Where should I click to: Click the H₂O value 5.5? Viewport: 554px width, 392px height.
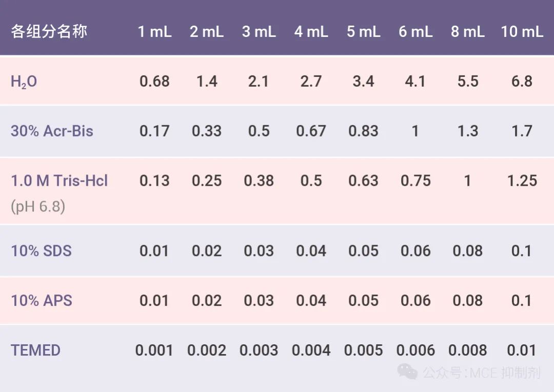(467, 82)
